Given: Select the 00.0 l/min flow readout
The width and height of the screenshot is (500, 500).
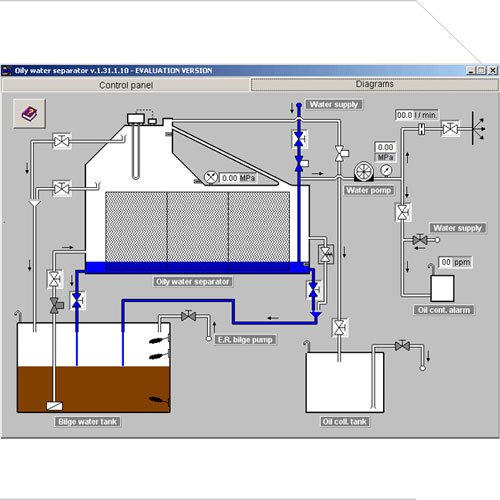Looking at the screenshot, I should click(416, 115).
